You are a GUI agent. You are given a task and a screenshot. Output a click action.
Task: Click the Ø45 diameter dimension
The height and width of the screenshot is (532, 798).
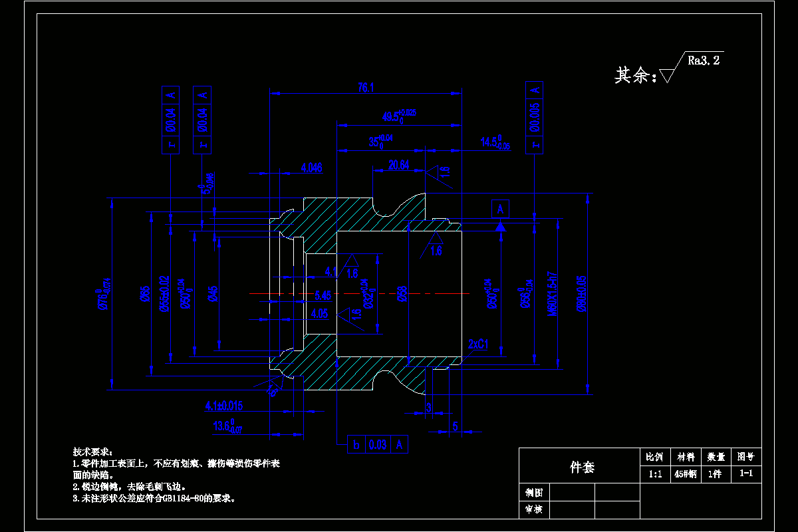213,293
